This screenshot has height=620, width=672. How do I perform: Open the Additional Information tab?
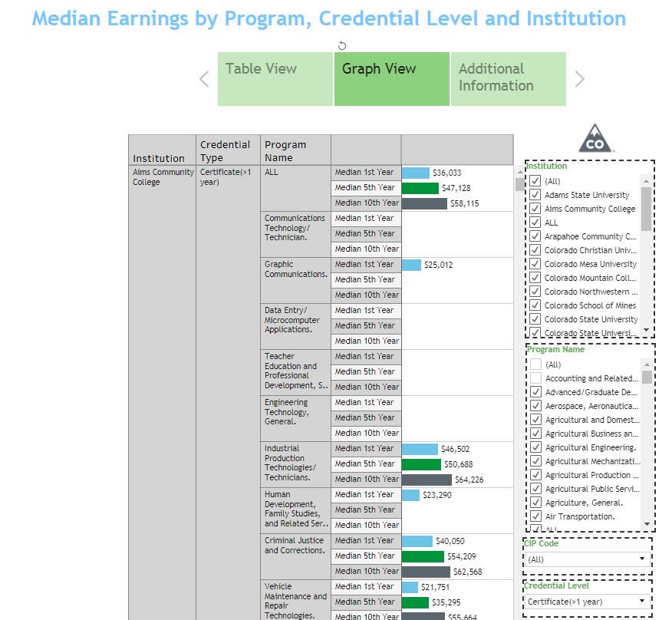[x=509, y=79]
